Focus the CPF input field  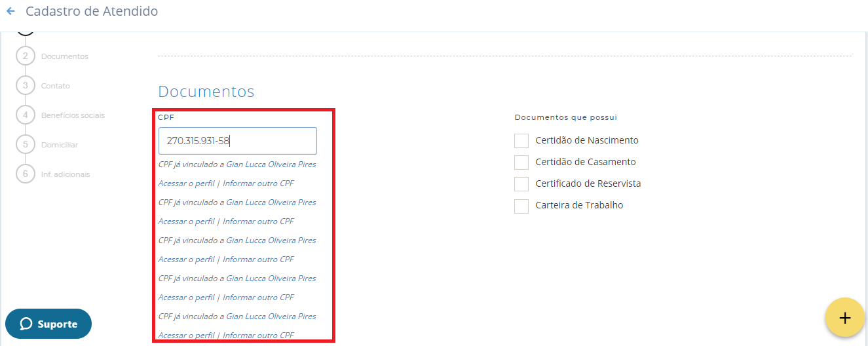point(237,141)
